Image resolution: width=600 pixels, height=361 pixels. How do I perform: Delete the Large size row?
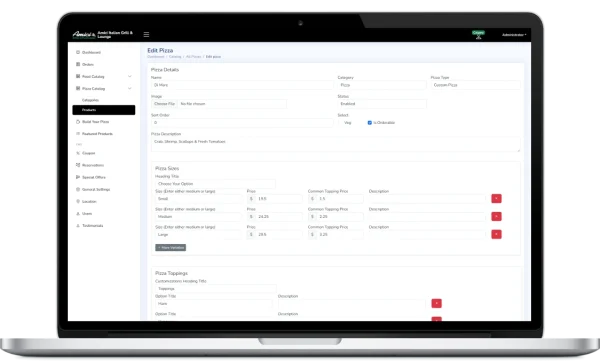(496, 234)
